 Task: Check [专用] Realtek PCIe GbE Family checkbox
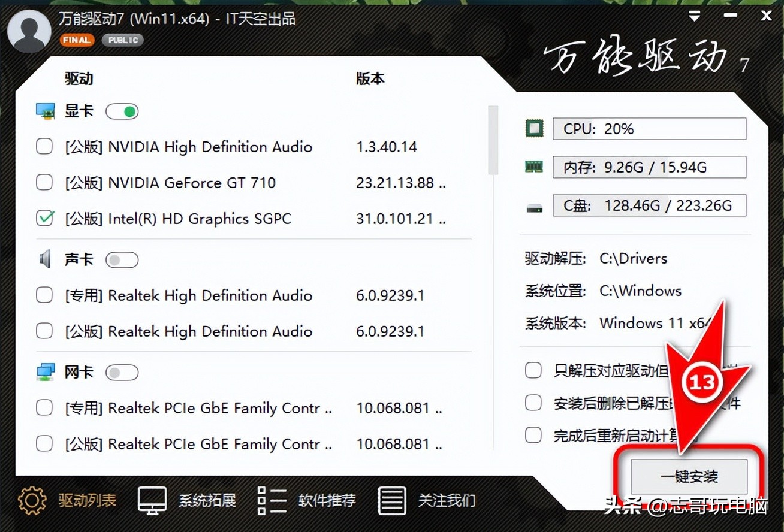44,408
